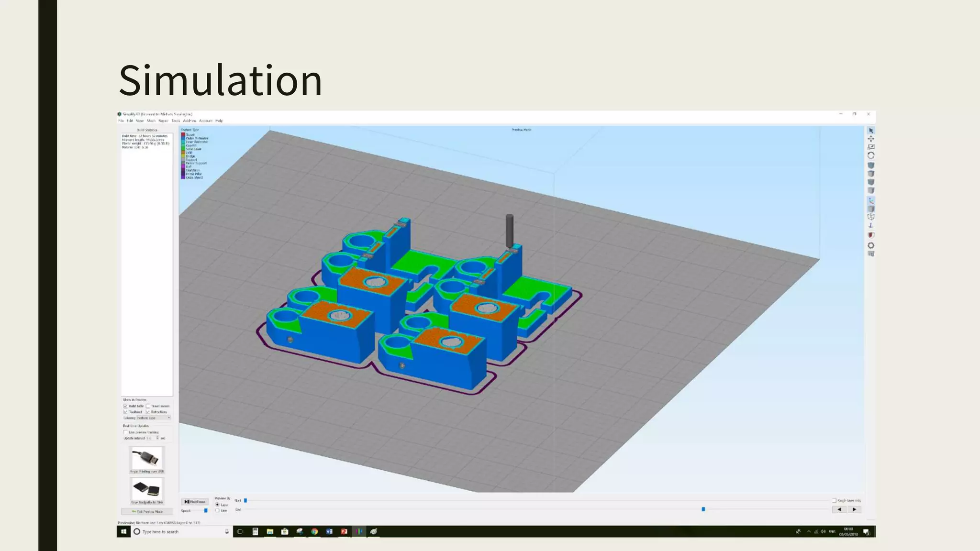980x551 pixels.
Task: Open the Edit menu
Action: 130,121
